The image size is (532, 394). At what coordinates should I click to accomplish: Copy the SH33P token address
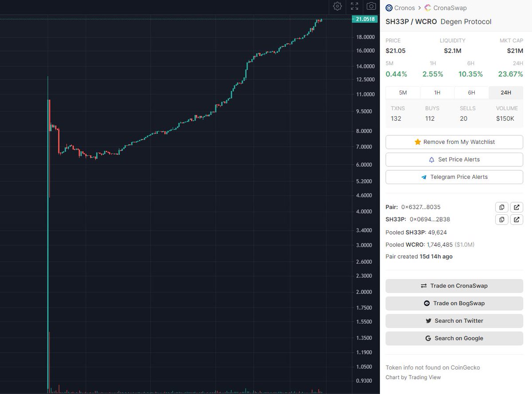click(501, 219)
